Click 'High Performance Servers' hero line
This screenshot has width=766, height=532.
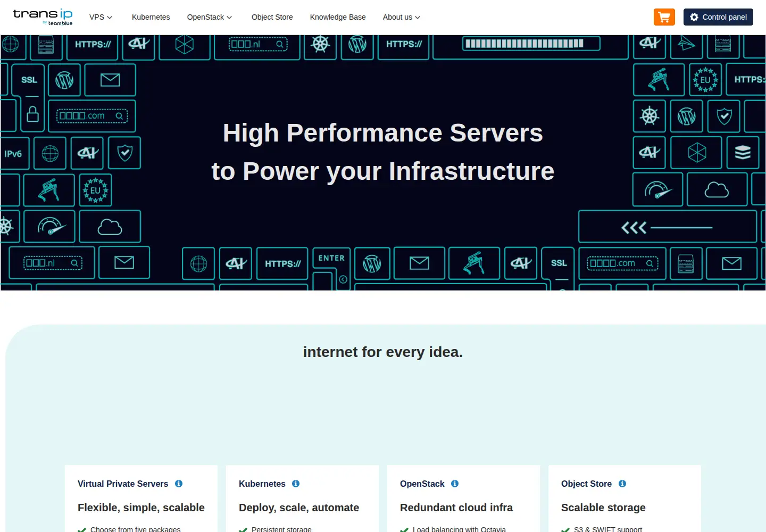(383, 133)
